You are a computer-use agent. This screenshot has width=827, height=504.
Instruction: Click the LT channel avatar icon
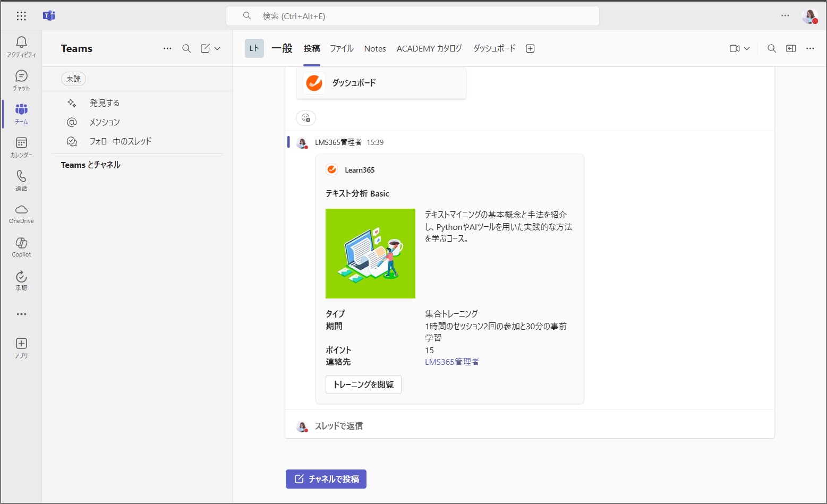254,48
